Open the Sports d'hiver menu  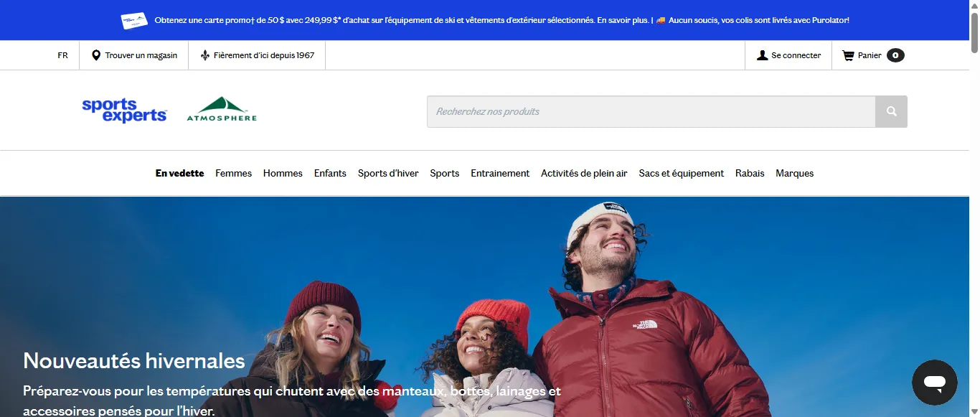[x=388, y=173]
